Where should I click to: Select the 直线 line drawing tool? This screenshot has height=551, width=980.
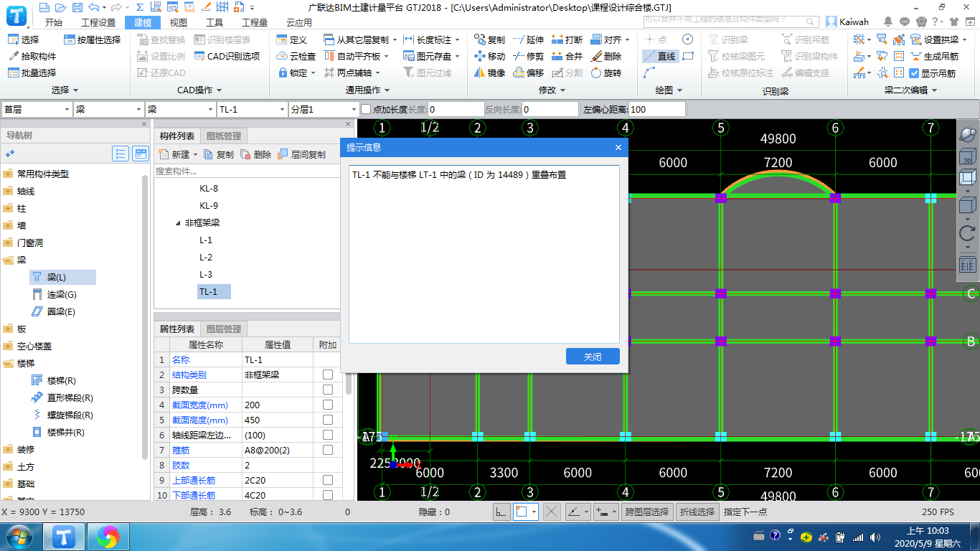click(x=659, y=56)
